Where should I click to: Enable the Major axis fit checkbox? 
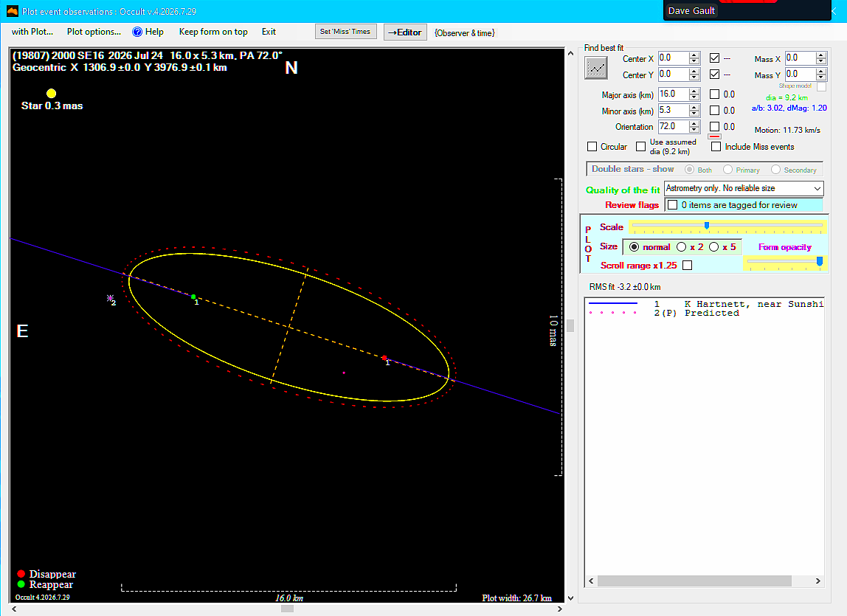[714, 94]
